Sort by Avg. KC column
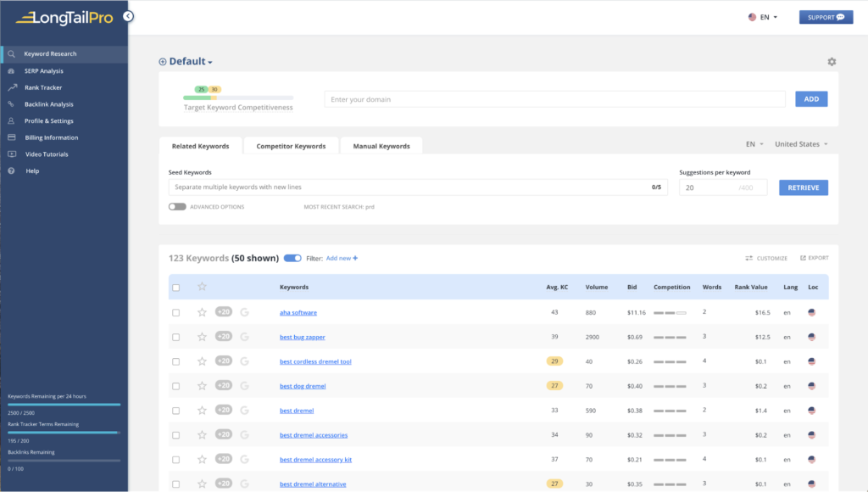This screenshot has width=868, height=492. 557,287
